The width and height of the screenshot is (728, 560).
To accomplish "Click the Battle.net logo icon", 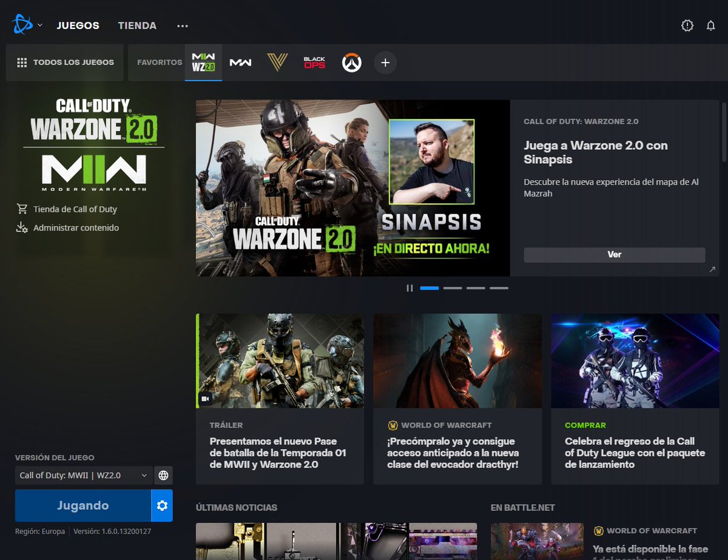I will point(21,25).
